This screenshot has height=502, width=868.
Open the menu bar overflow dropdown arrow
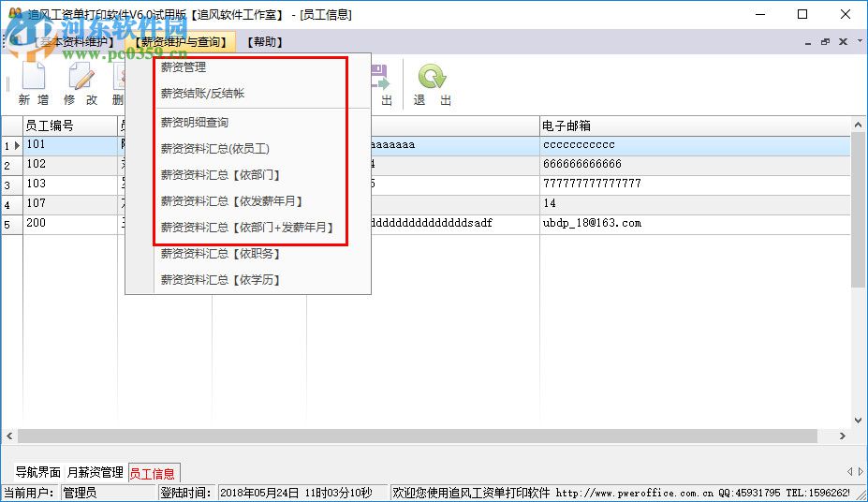click(x=860, y=40)
